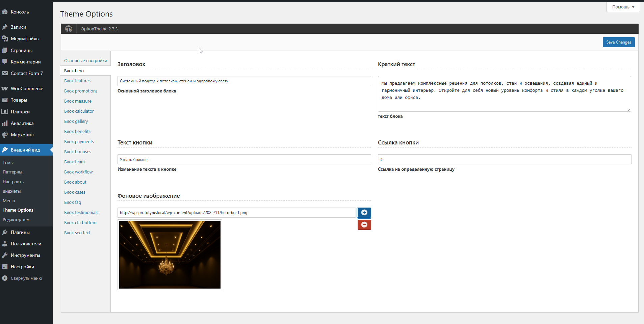644x324 pixels.
Task: Click the Contact Form 7 envelope icon
Action: click(5, 73)
